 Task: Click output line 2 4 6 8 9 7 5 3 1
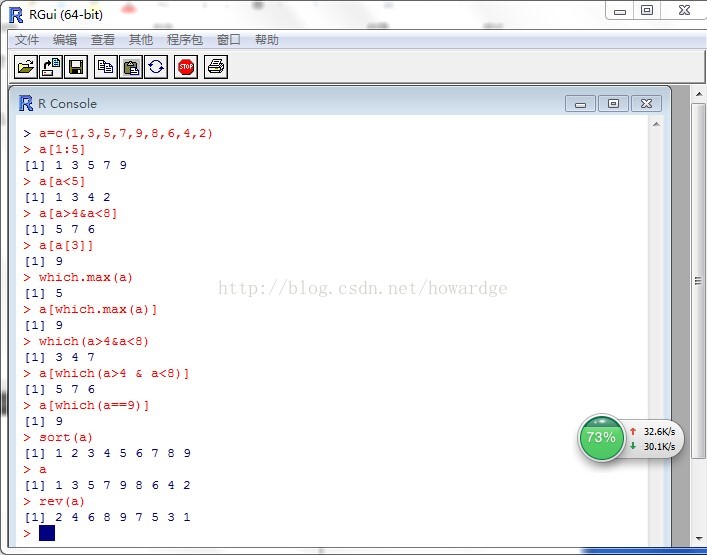108,517
